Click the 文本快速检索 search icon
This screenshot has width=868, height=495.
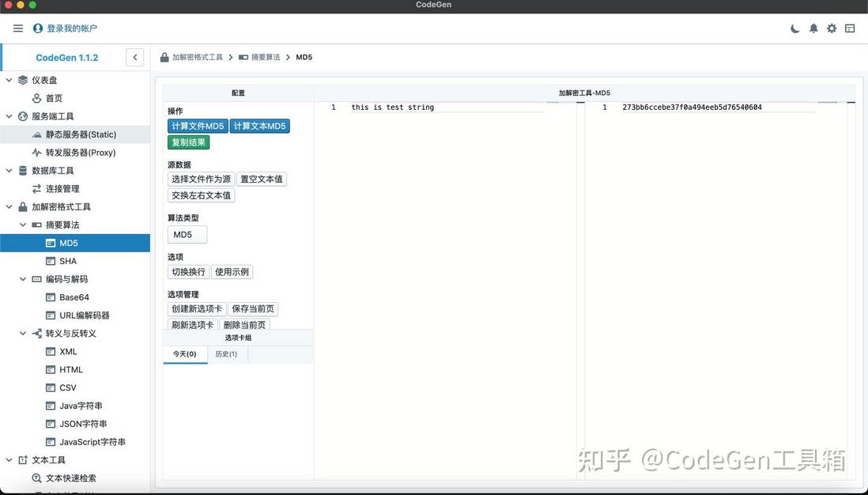pyautogui.click(x=36, y=478)
